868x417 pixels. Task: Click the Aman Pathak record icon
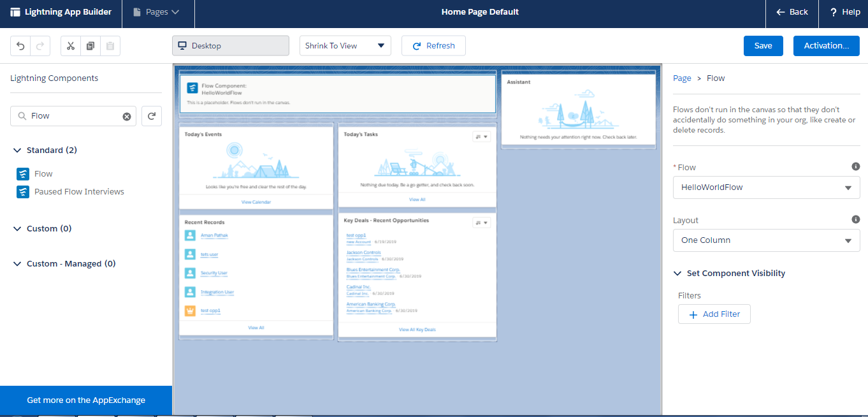[190, 235]
